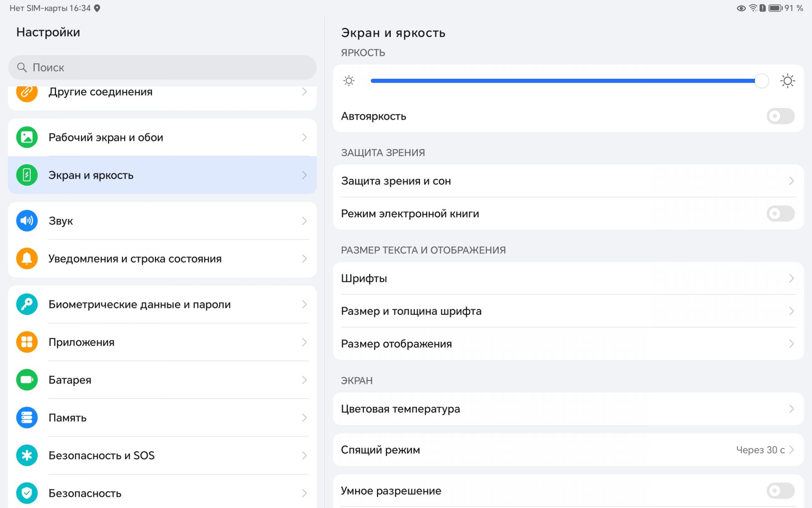Screen dimensions: 812x508
Task: Expand Цветовая температура settings chevron
Action: click(x=791, y=409)
